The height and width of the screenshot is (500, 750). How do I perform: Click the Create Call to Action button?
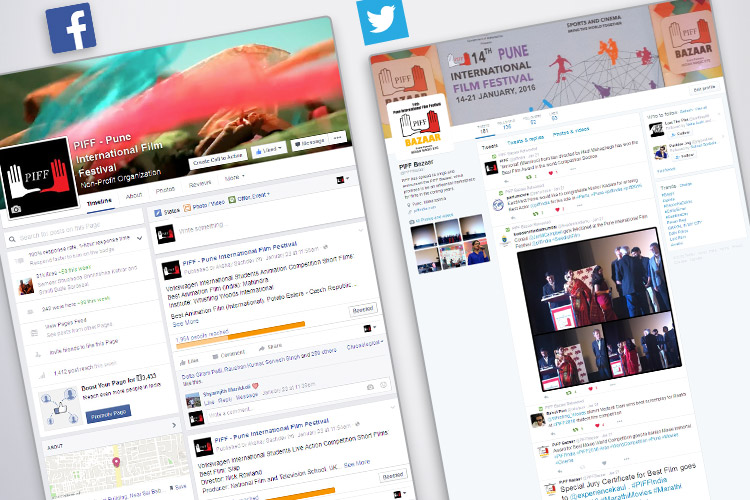[218, 159]
